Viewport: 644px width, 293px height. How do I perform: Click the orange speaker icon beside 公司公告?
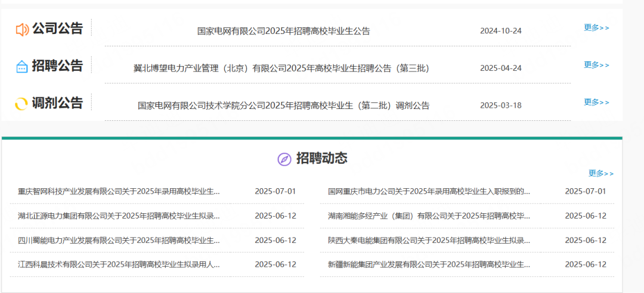click(x=22, y=30)
